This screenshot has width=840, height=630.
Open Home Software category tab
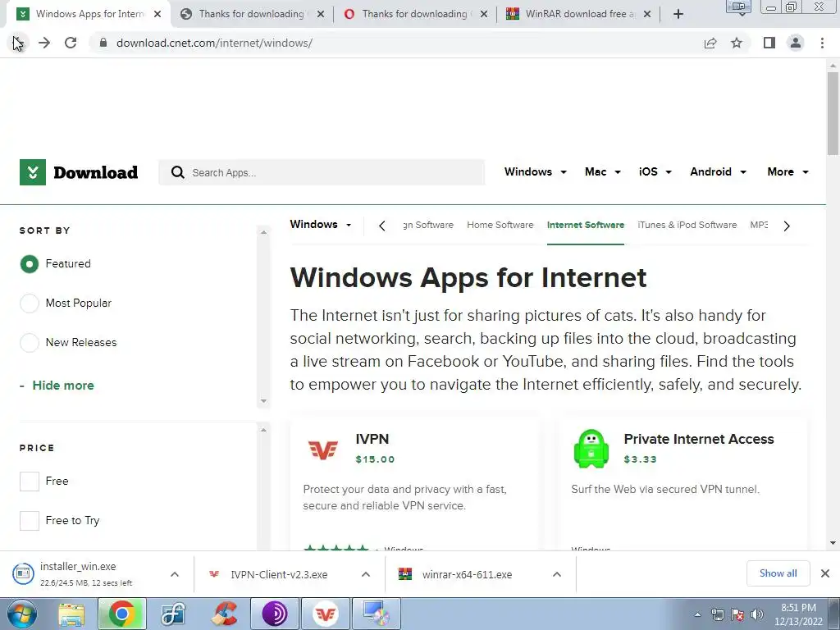(x=500, y=225)
